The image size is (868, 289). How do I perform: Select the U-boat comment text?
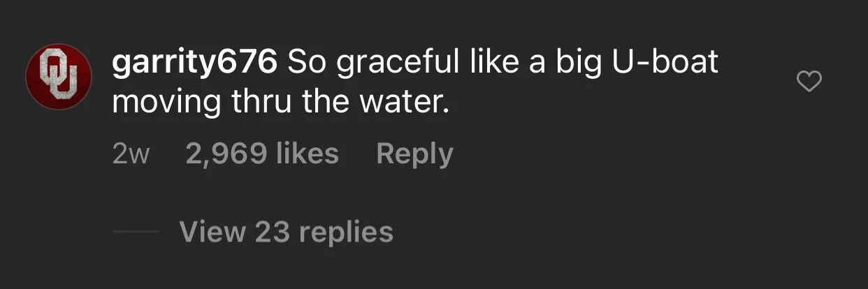pyautogui.click(x=415, y=83)
